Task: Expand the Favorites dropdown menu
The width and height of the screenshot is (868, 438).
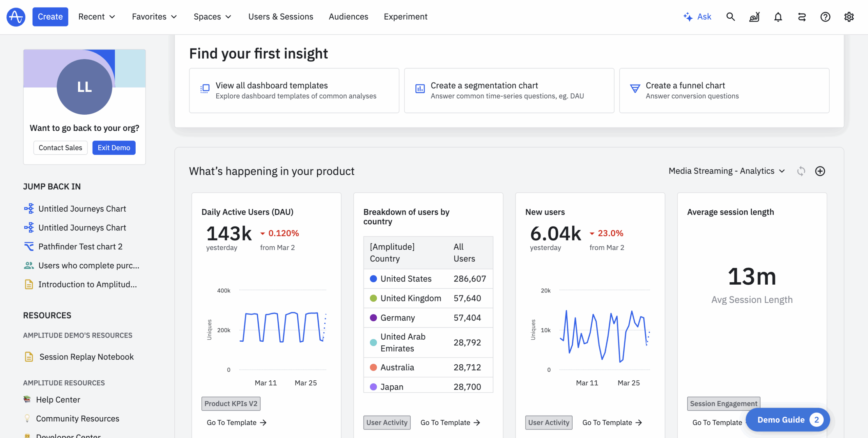Action: (154, 17)
